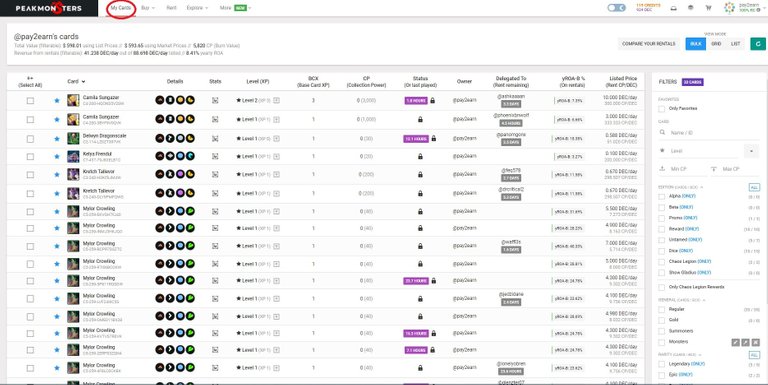768x385 pixels.
Task: Click the X icon beside Monsters filter
Action: (755, 342)
